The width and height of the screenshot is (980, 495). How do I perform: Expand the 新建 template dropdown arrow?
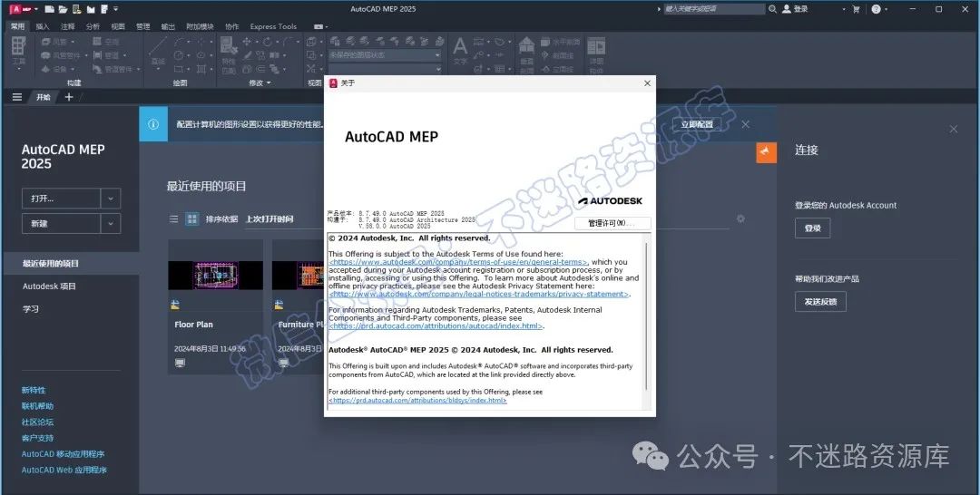pos(111,223)
